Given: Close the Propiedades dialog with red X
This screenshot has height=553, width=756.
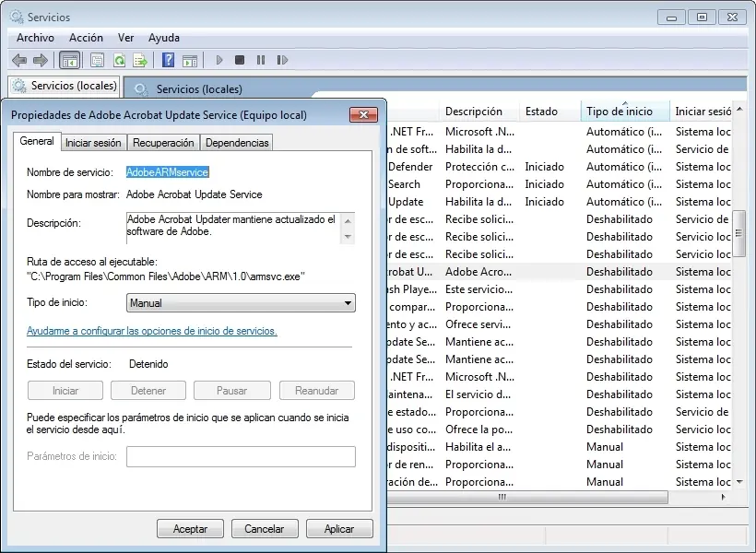Looking at the screenshot, I should 363,114.
